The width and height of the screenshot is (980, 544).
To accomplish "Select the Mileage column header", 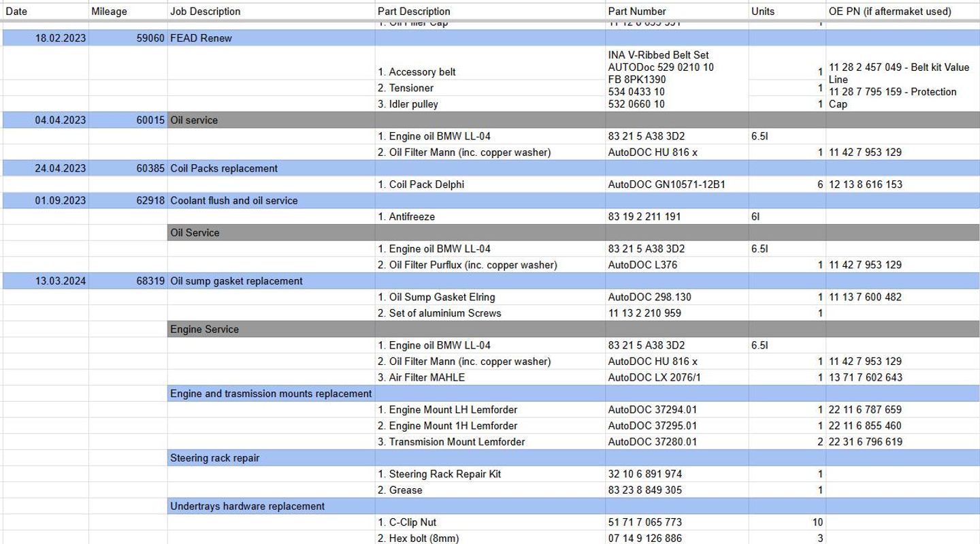I will (x=109, y=11).
